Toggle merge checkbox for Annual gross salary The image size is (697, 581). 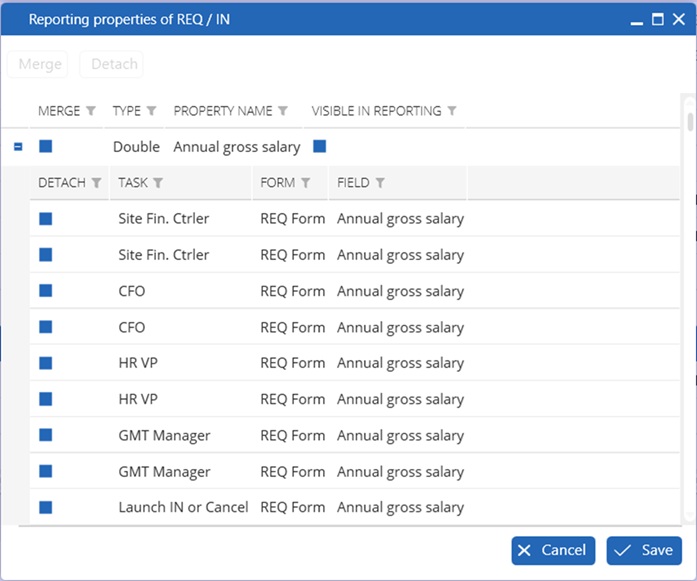tap(46, 146)
